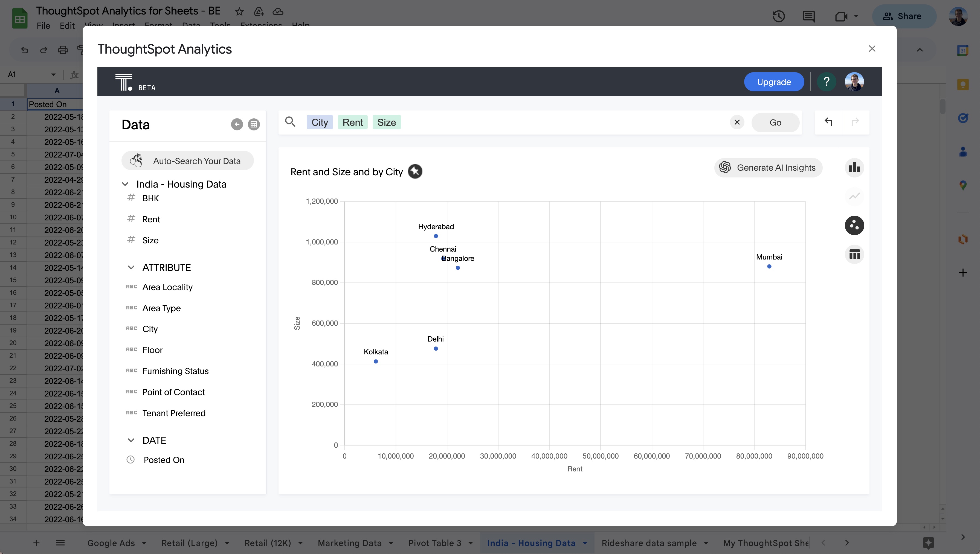Screen dimensions: 980x554
Task: Open the help question mark icon
Action: coord(826,82)
